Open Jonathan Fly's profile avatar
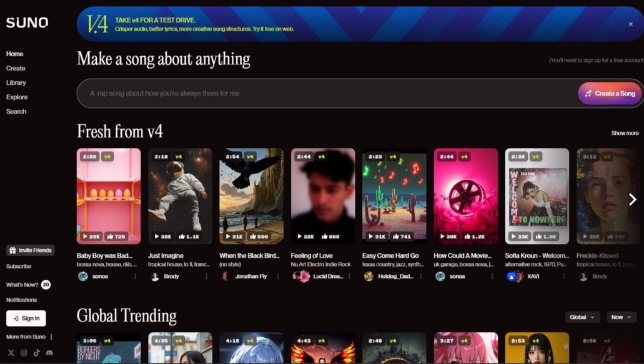Screen dimensions: 644x364 point(225,277)
